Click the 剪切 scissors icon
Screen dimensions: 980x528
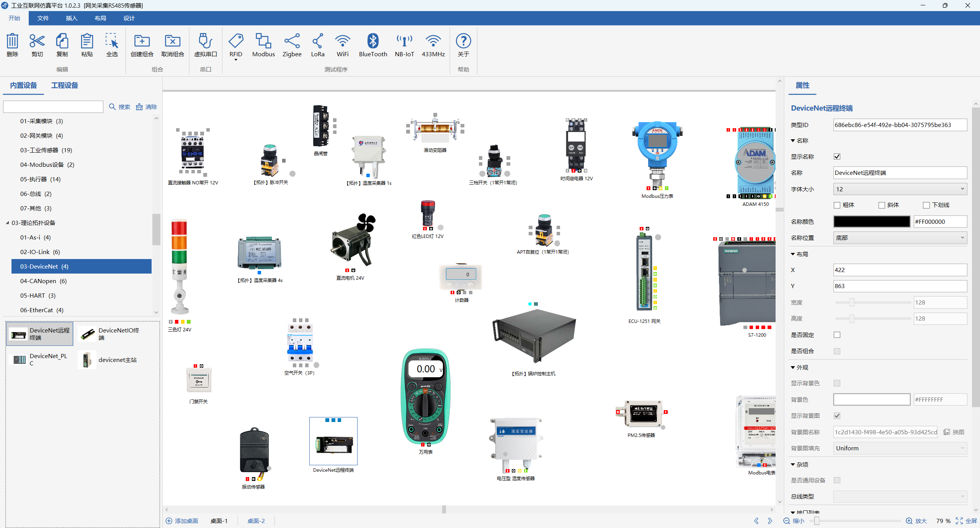tap(37, 41)
